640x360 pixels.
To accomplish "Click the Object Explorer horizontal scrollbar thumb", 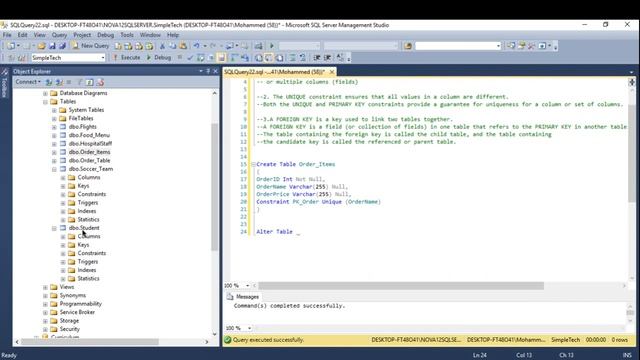I will [x=90, y=342].
